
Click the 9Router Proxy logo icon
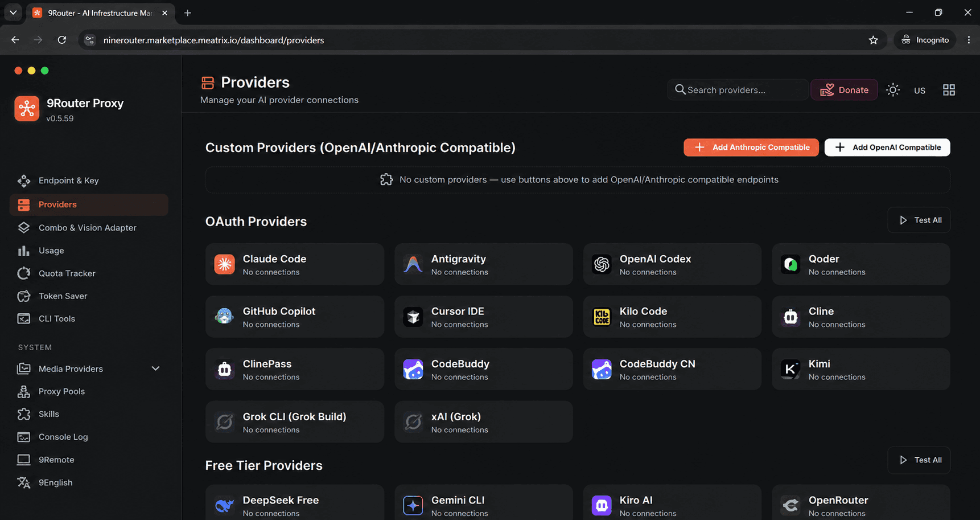(27, 108)
